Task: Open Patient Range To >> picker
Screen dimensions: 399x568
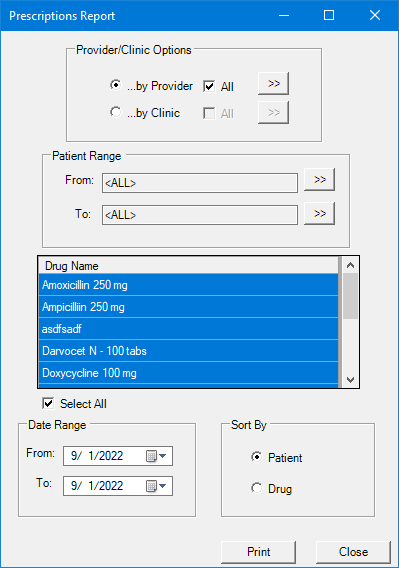Action: coord(319,213)
